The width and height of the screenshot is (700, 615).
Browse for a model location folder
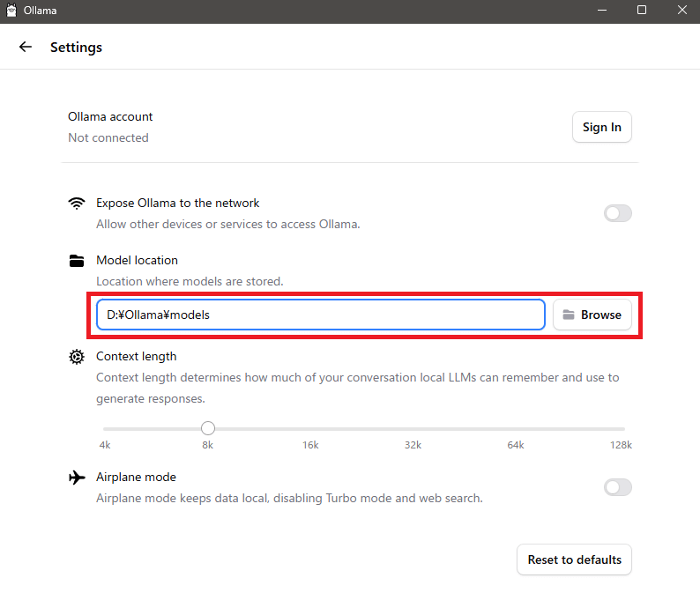pos(592,315)
